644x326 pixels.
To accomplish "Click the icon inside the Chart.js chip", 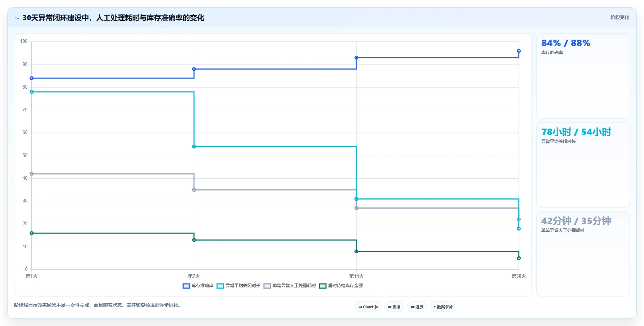I will [x=360, y=307].
